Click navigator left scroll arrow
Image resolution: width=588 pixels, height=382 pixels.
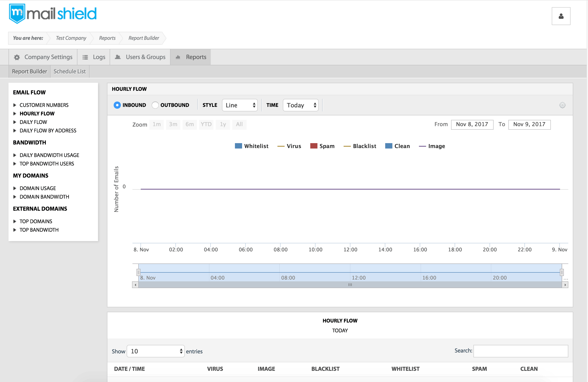[x=135, y=285]
